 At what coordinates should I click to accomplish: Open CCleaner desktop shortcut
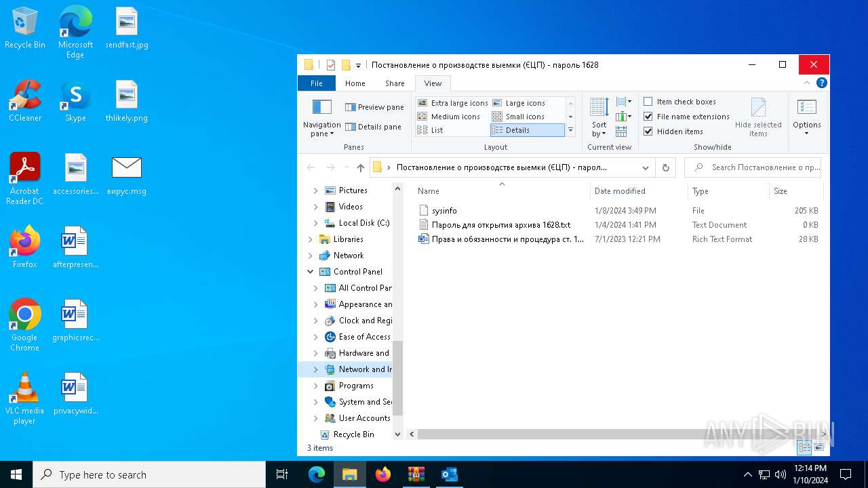point(25,102)
